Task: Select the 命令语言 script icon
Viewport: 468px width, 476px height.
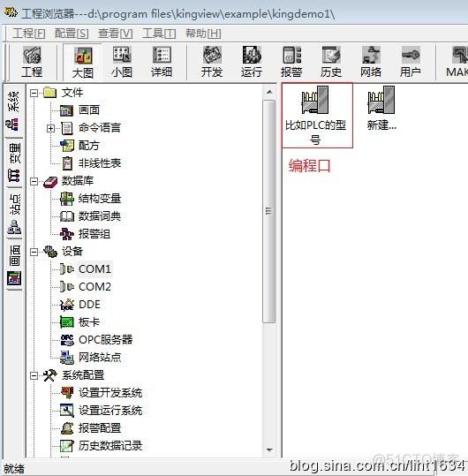Action: click(x=67, y=128)
